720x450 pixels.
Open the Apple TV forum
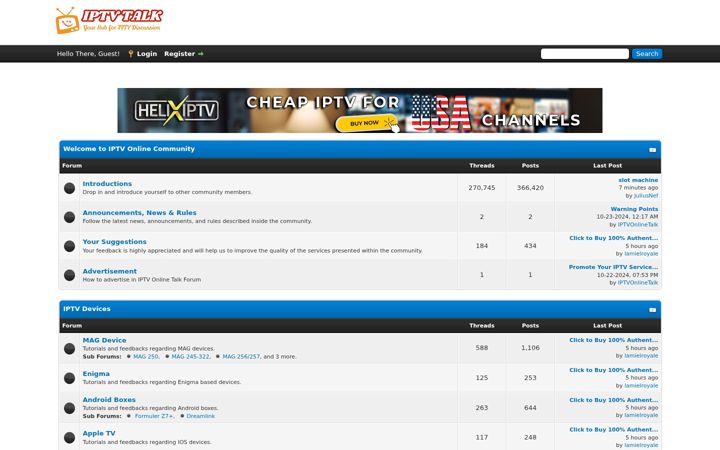[99, 433]
